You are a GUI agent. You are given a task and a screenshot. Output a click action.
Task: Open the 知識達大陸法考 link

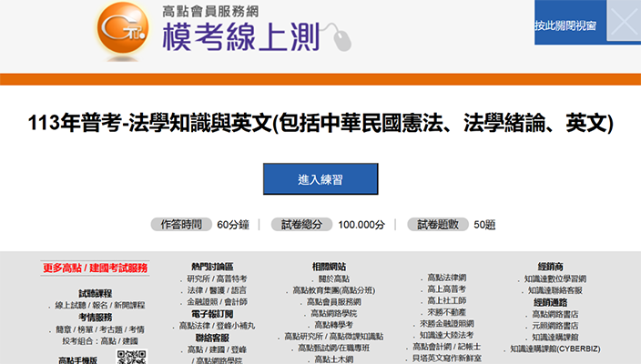click(x=447, y=335)
